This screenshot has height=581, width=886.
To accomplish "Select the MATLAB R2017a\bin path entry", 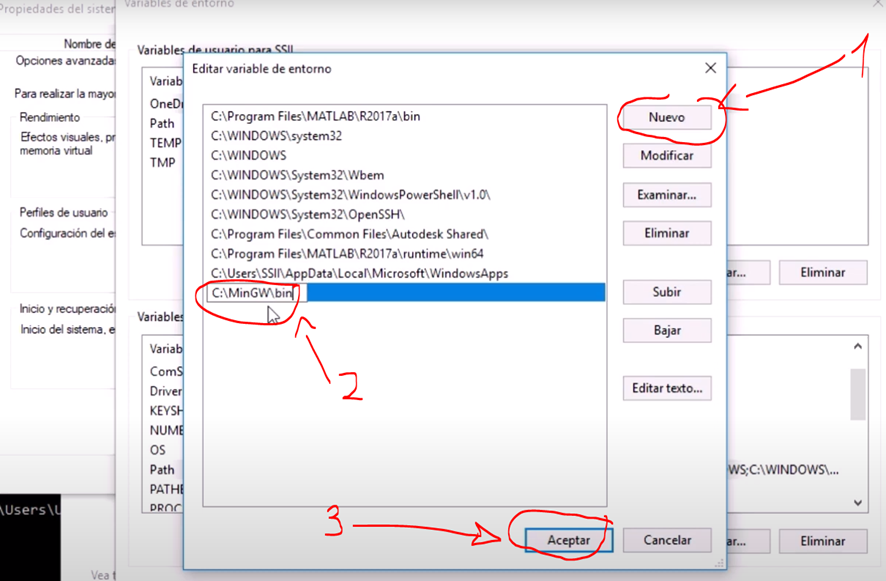I will tap(315, 116).
